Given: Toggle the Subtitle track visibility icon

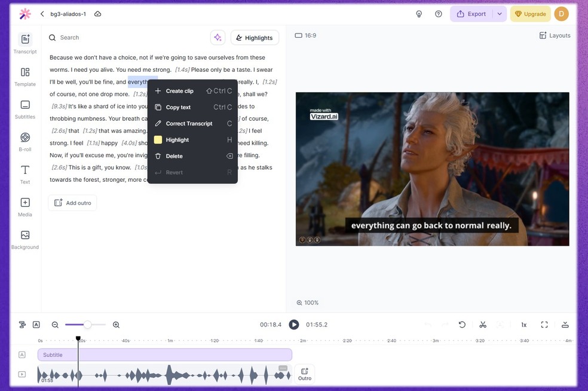Looking at the screenshot, I should (22, 355).
